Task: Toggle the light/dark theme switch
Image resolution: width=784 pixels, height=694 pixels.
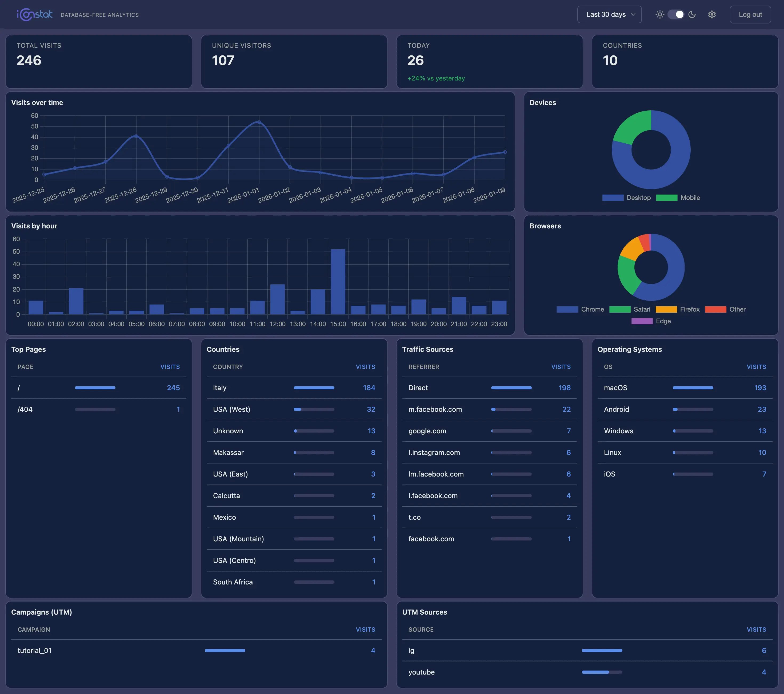Action: [676, 14]
